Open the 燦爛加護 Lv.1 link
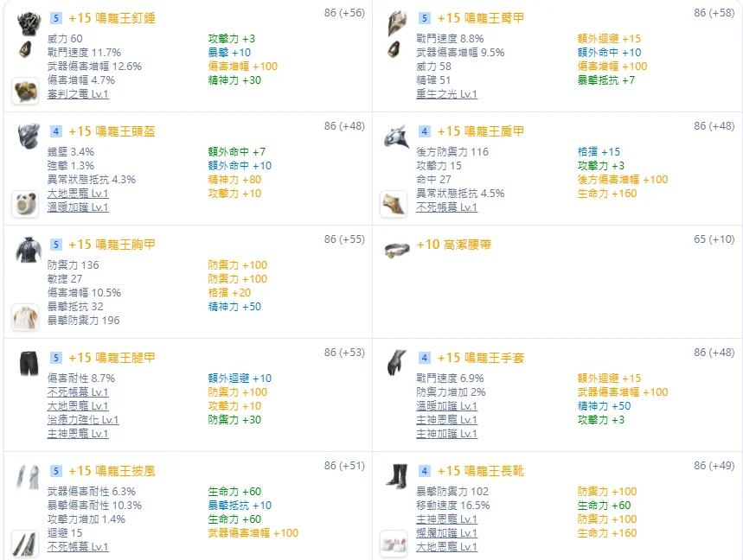The image size is (743, 560). coord(446,533)
